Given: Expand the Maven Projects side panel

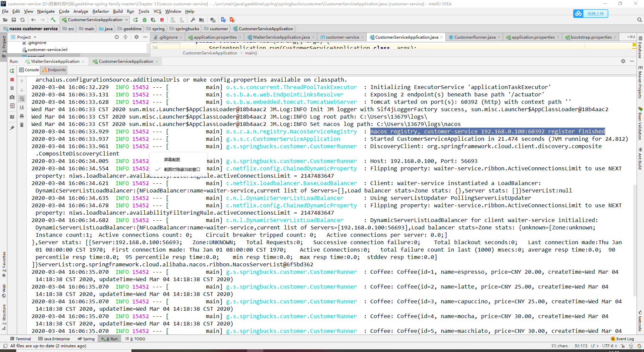Looking at the screenshot, I should [640, 82].
